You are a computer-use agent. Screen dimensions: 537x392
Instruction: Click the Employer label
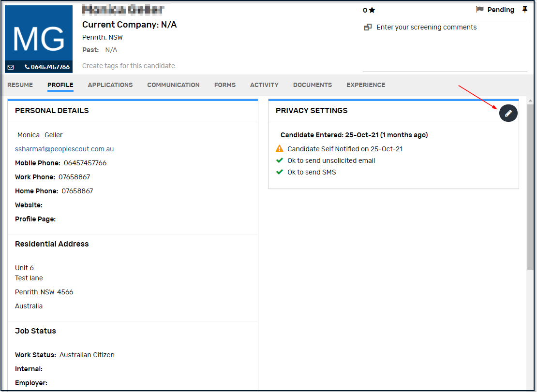[31, 383]
